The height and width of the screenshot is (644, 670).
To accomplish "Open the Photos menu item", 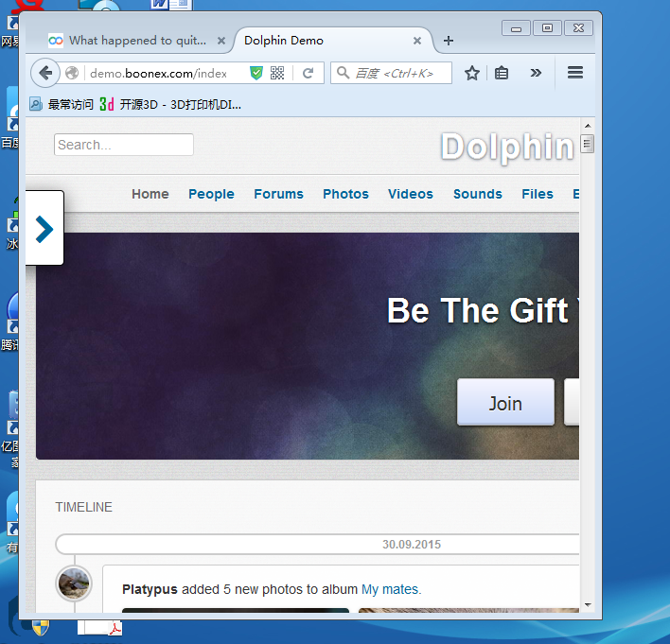I will [345, 194].
